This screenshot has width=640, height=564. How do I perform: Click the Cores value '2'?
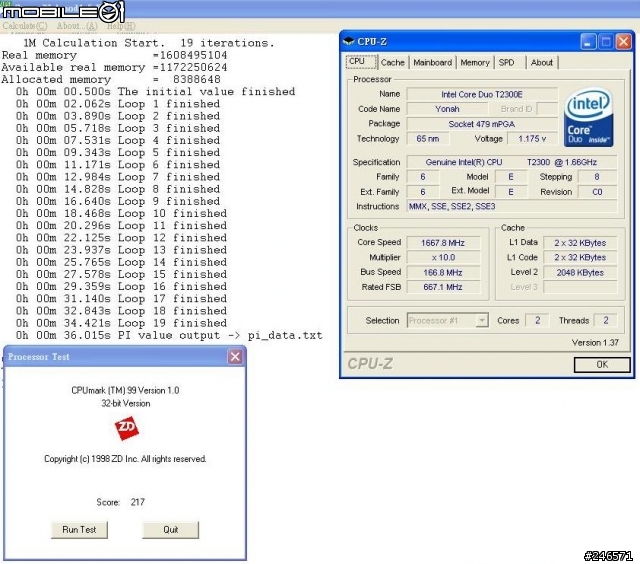click(537, 320)
